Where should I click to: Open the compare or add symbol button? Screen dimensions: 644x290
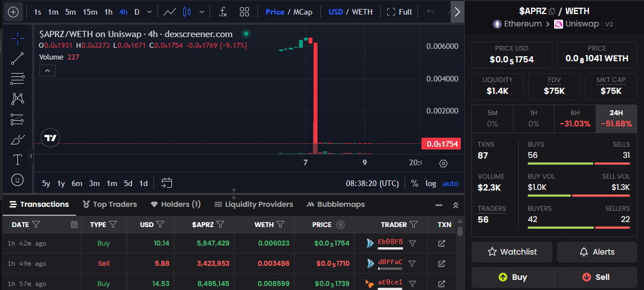tap(13, 12)
